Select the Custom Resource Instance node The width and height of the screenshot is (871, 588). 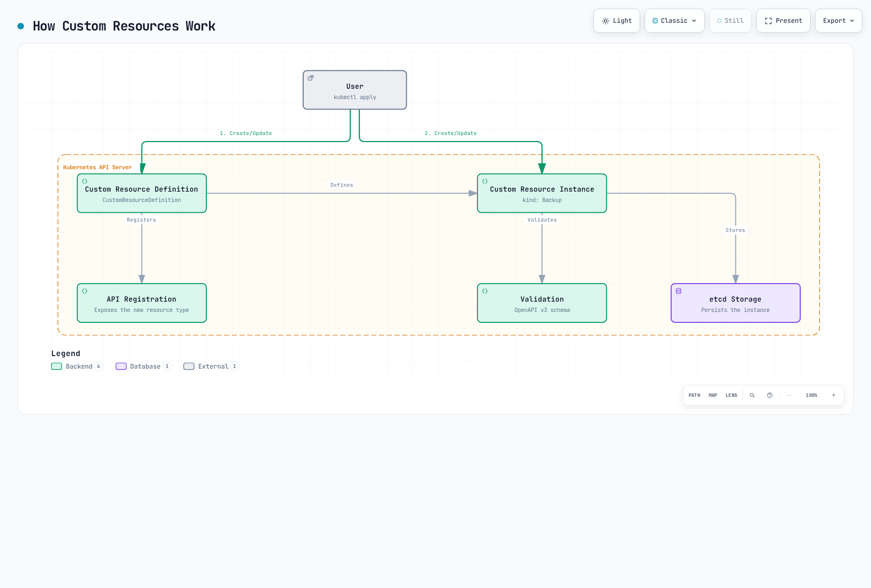click(542, 193)
